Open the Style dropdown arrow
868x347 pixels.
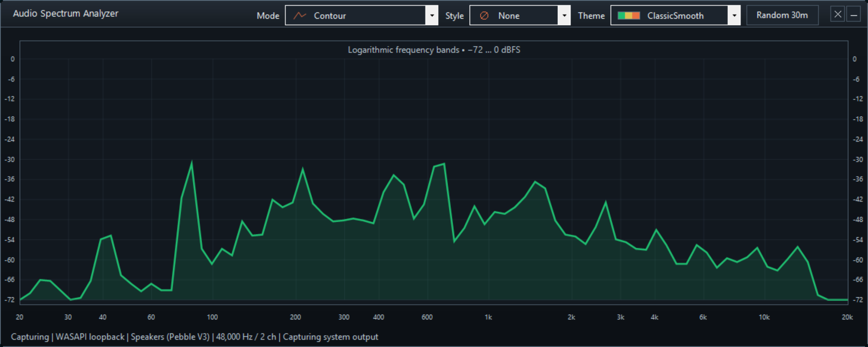(x=564, y=15)
